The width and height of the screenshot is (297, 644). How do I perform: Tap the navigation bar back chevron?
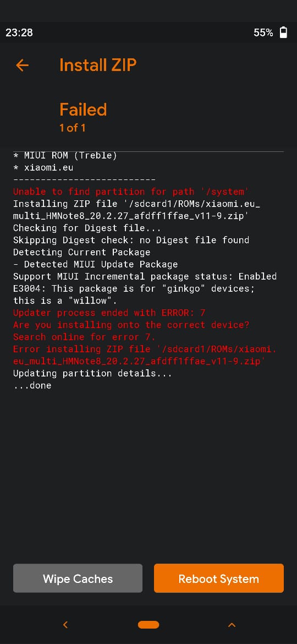click(65, 625)
